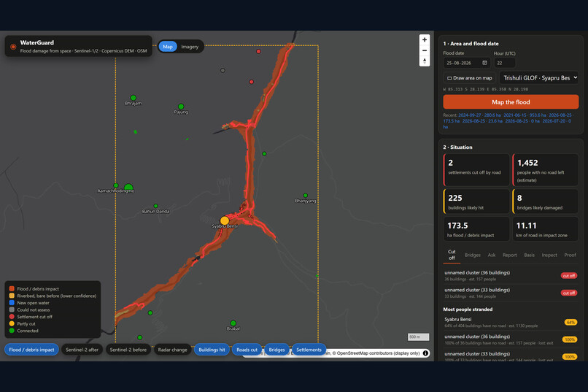Switch to the Inspect tab
Viewport: 588px width, 392px height.
click(x=549, y=255)
